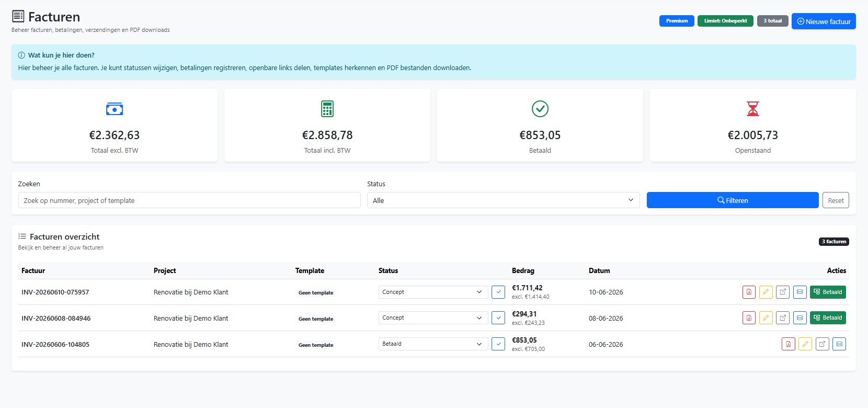Focus the Zoeken search input field
The width and height of the screenshot is (868, 408).
189,200
